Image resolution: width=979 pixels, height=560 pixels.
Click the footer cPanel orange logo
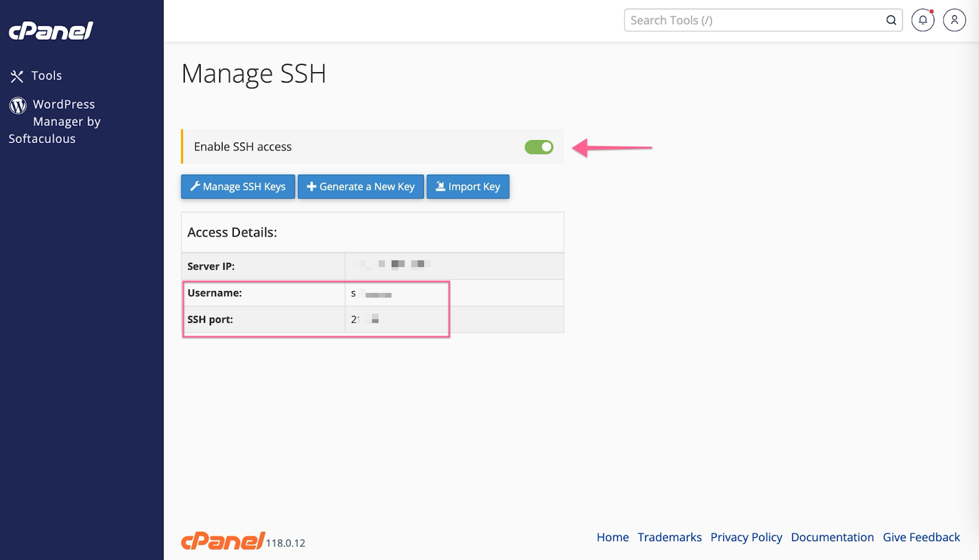coord(223,540)
